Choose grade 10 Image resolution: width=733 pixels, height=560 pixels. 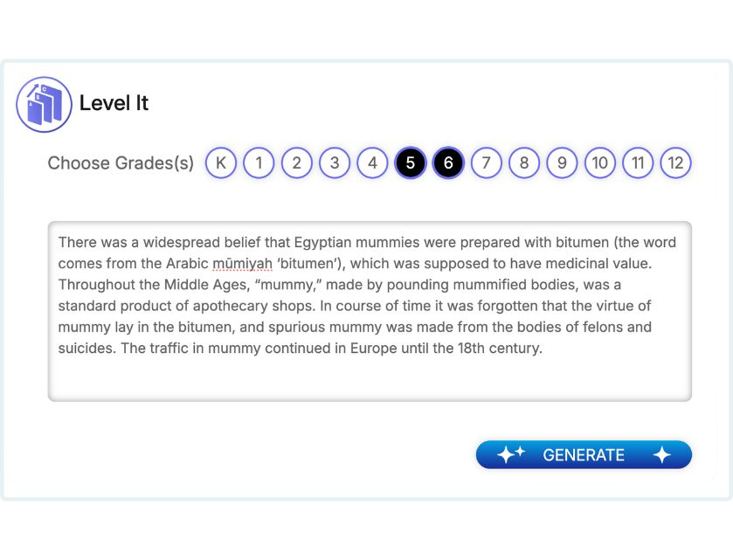click(x=600, y=162)
